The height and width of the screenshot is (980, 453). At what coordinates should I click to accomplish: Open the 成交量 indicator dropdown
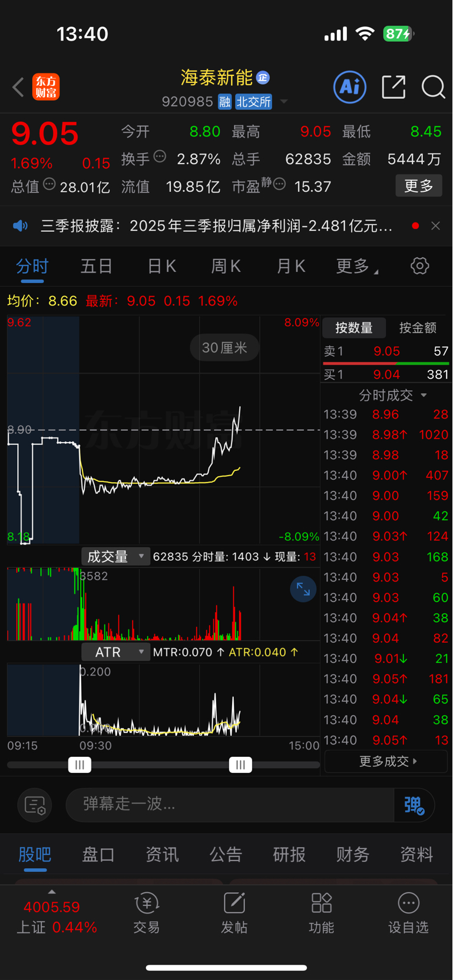[115, 556]
